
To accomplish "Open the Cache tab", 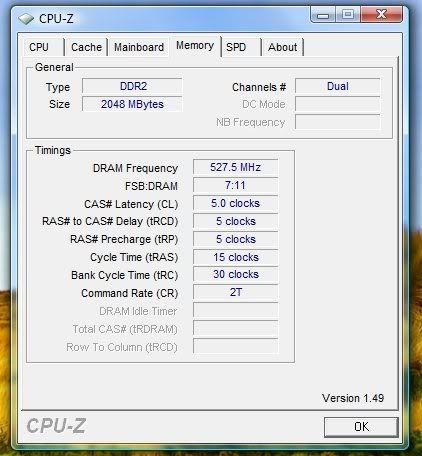I will coord(86,47).
